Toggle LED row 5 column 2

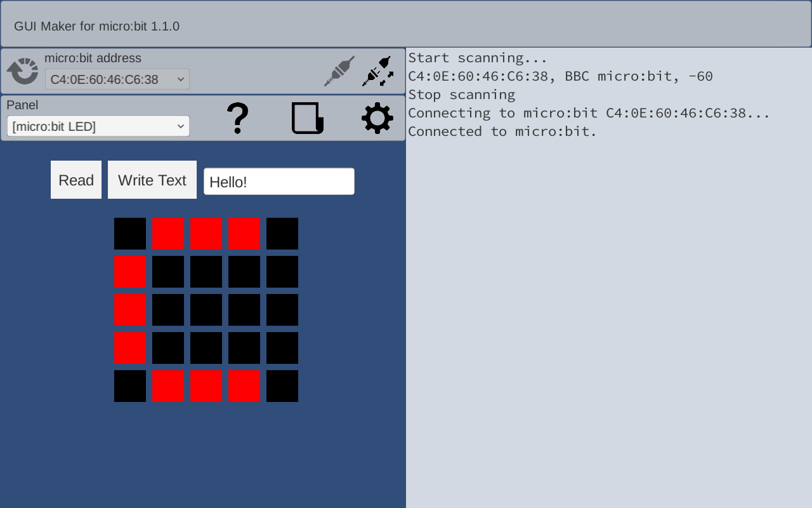[x=168, y=386]
